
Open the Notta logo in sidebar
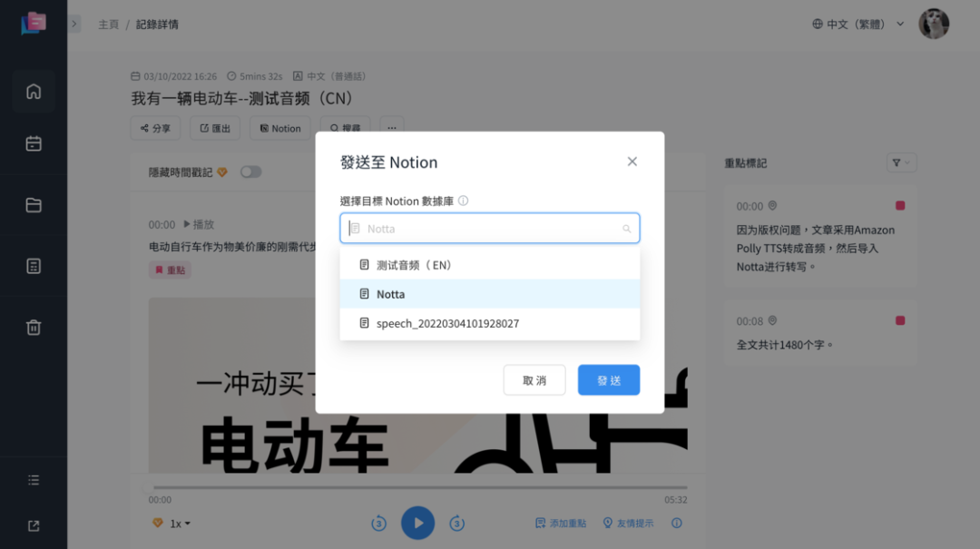pyautogui.click(x=34, y=24)
